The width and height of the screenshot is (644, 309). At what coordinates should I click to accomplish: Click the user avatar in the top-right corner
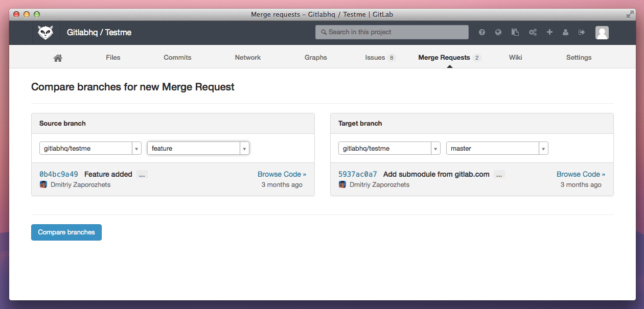pyautogui.click(x=602, y=32)
